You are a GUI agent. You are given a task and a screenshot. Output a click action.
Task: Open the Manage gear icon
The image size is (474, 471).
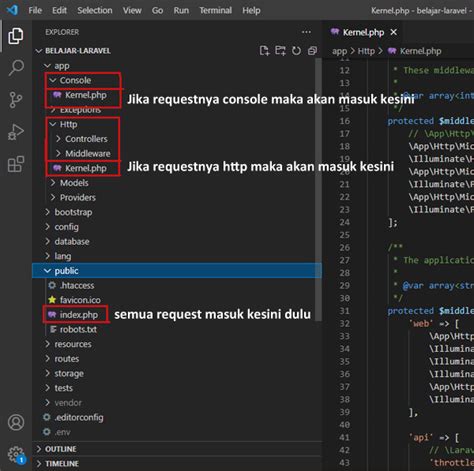[16, 454]
